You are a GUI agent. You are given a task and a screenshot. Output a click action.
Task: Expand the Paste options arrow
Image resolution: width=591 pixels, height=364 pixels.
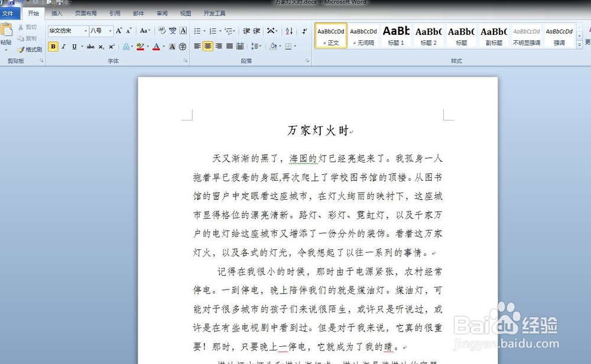point(6,50)
